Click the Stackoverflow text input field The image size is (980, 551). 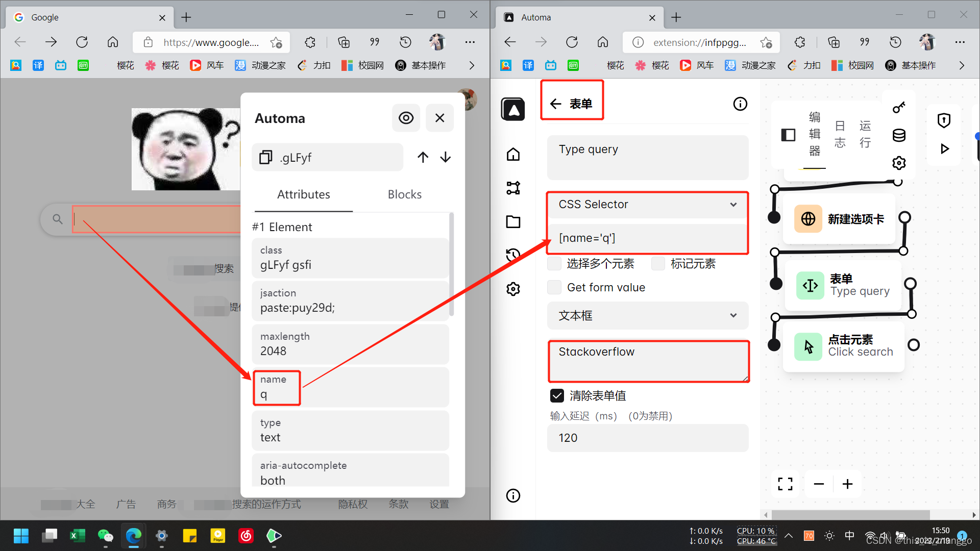click(647, 361)
